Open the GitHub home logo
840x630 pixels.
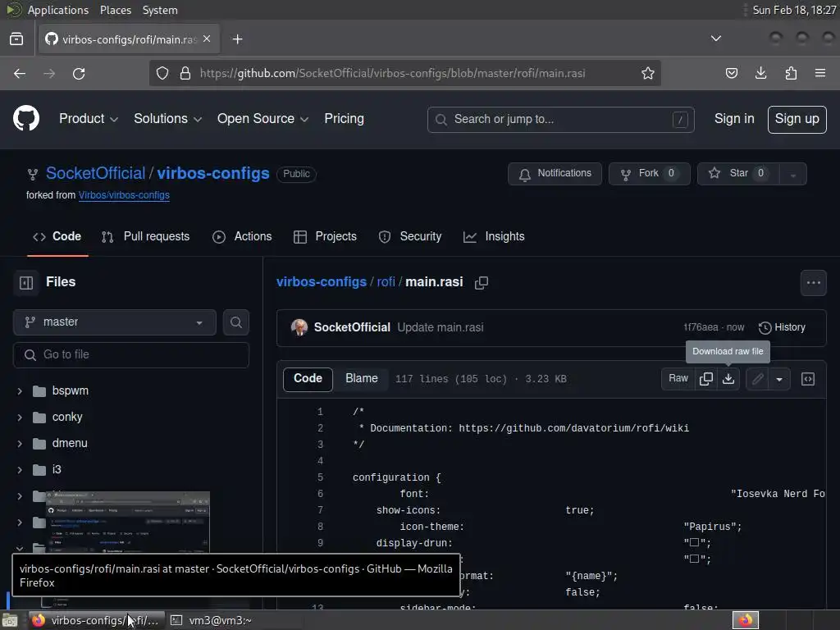(25, 118)
